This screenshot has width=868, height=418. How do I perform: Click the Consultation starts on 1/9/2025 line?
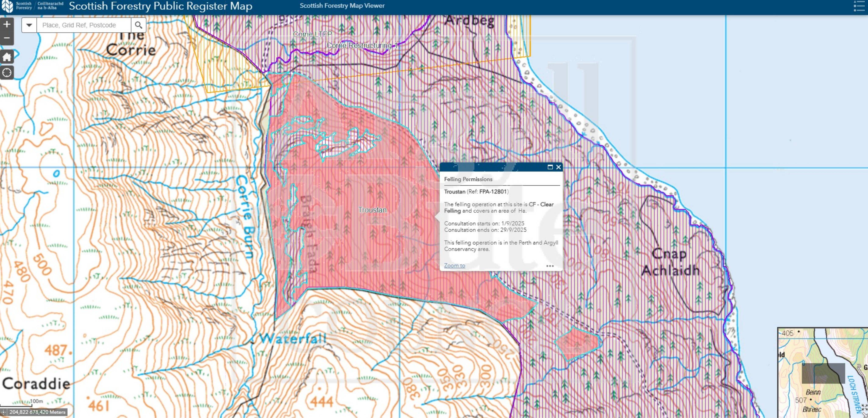pyautogui.click(x=484, y=223)
